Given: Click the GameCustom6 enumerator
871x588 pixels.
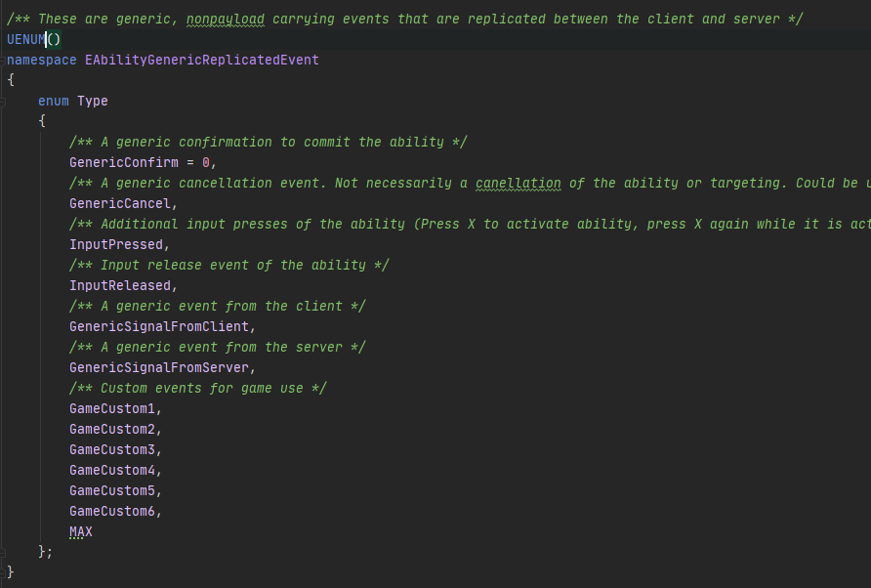Looking at the screenshot, I should pyautogui.click(x=112, y=512).
